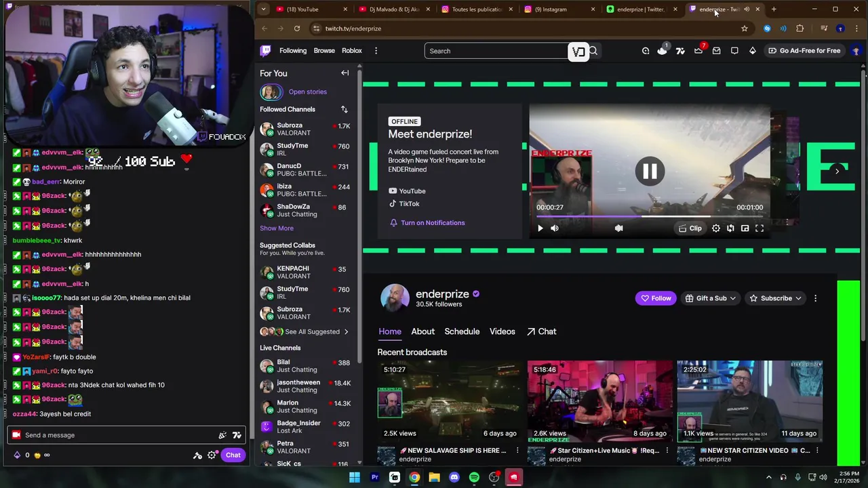Advance the banner carousel with right arrow
The image size is (868, 488).
pos(837,171)
